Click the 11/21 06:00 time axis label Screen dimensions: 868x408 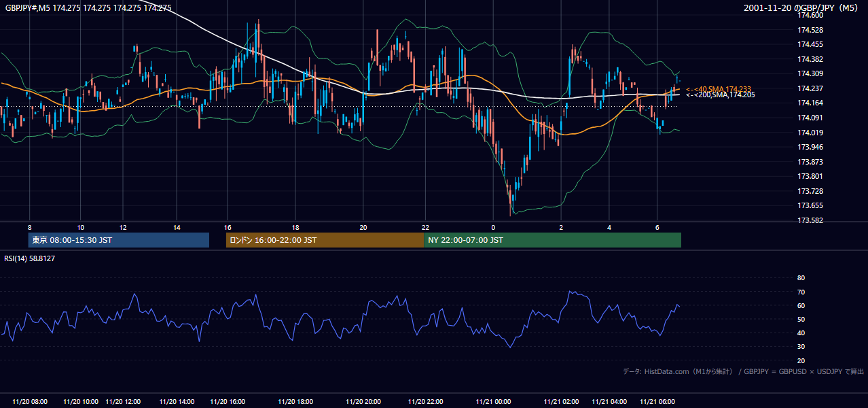click(x=657, y=402)
